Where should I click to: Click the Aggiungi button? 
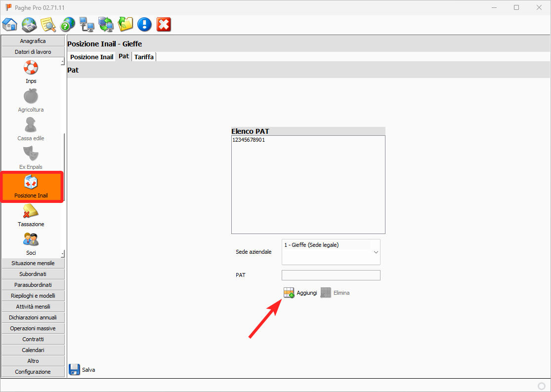300,293
